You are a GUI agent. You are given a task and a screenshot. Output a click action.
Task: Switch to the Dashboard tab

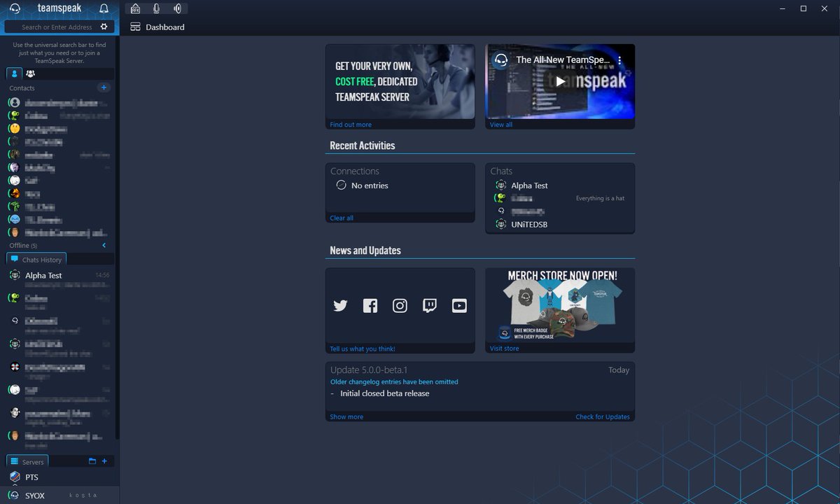[x=158, y=27]
